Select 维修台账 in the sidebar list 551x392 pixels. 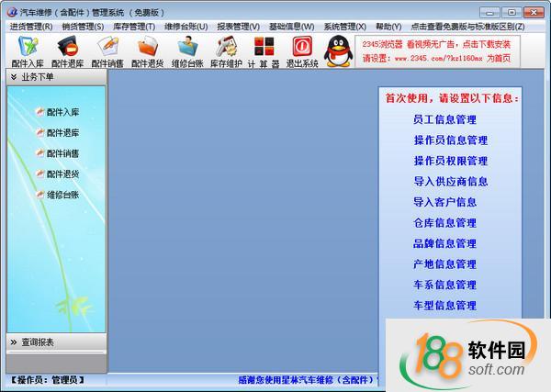[62, 195]
